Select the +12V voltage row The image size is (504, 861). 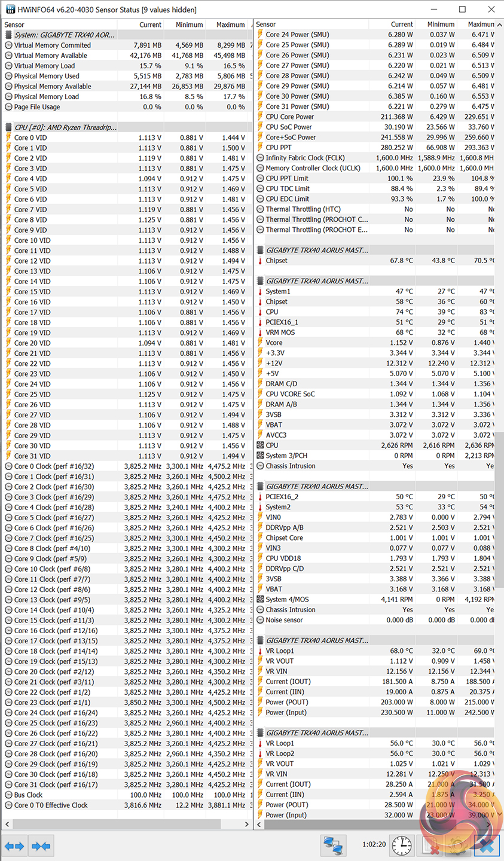click(375, 363)
